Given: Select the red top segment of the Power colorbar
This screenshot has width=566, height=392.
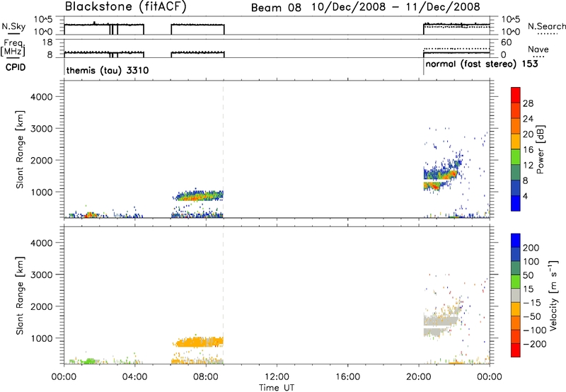Looking at the screenshot, I should (x=516, y=95).
